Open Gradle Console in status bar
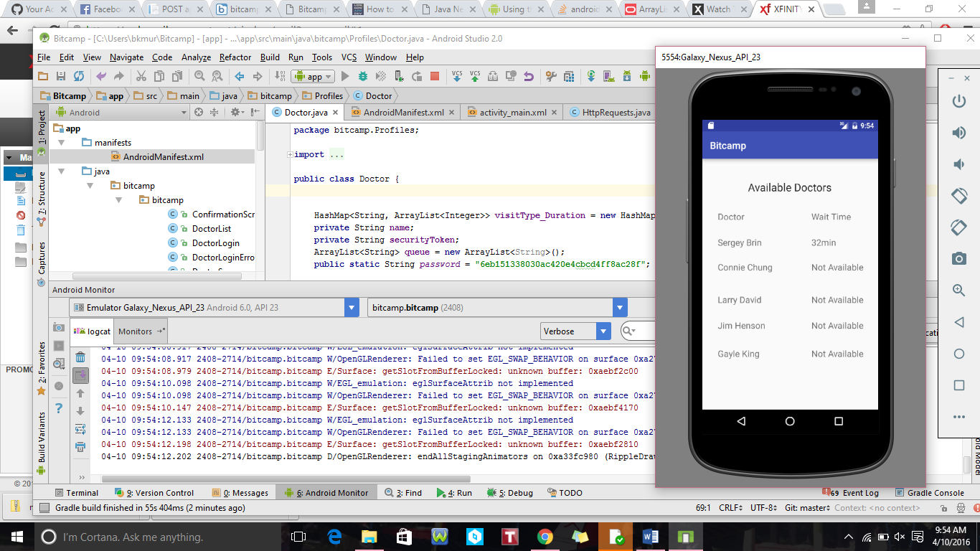980x551 pixels. (x=930, y=493)
